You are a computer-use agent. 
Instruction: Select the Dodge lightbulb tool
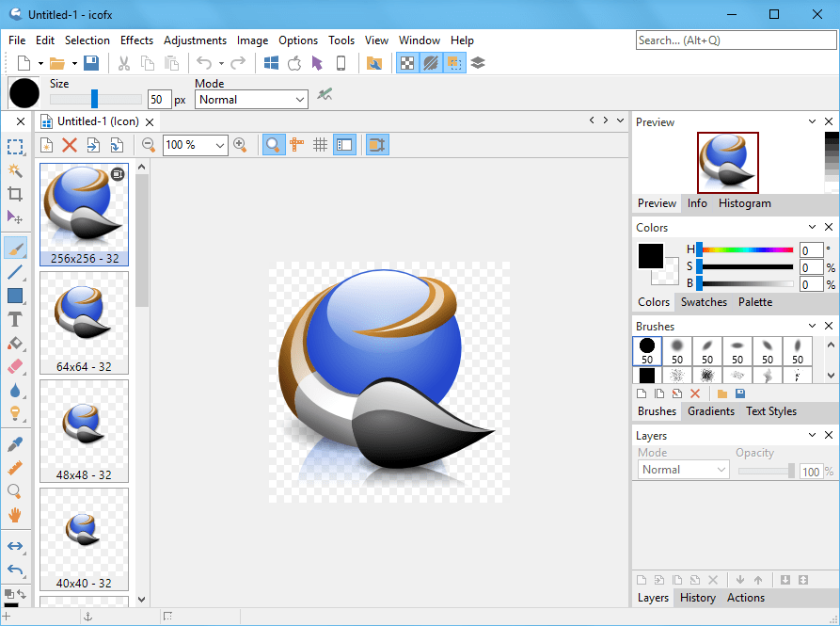click(15, 414)
